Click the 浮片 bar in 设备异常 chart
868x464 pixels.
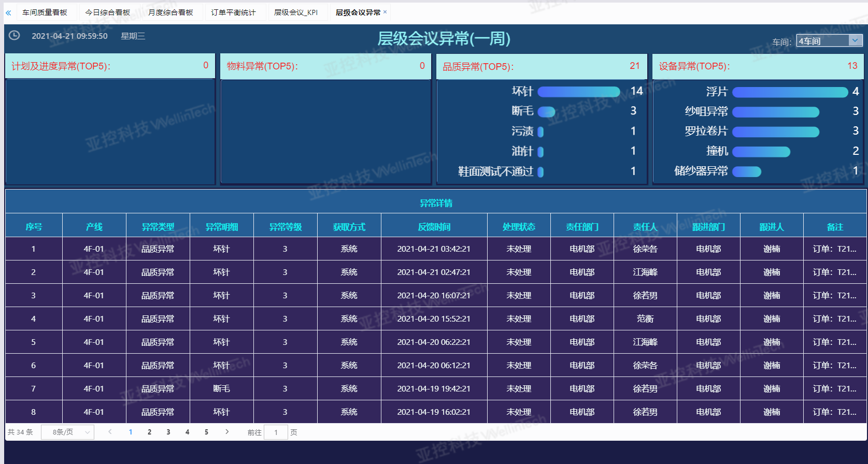pyautogui.click(x=790, y=92)
